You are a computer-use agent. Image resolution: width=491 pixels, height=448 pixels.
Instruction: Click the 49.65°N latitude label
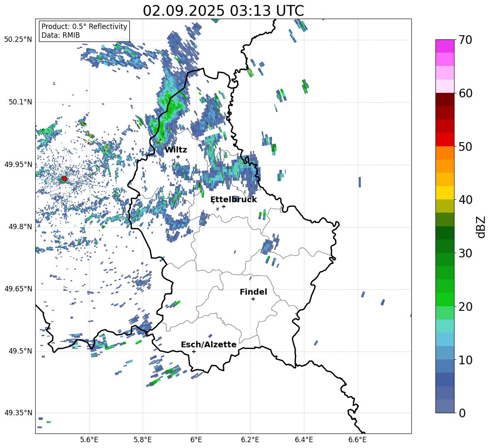coord(18,289)
